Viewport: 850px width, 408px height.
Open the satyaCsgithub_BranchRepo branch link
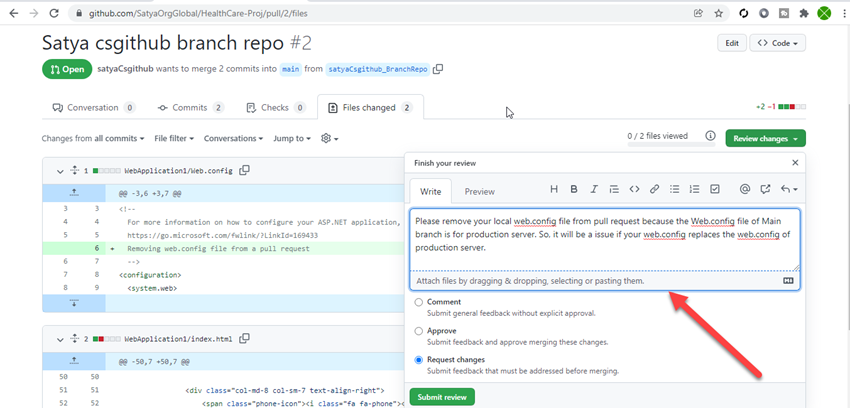[x=378, y=69]
